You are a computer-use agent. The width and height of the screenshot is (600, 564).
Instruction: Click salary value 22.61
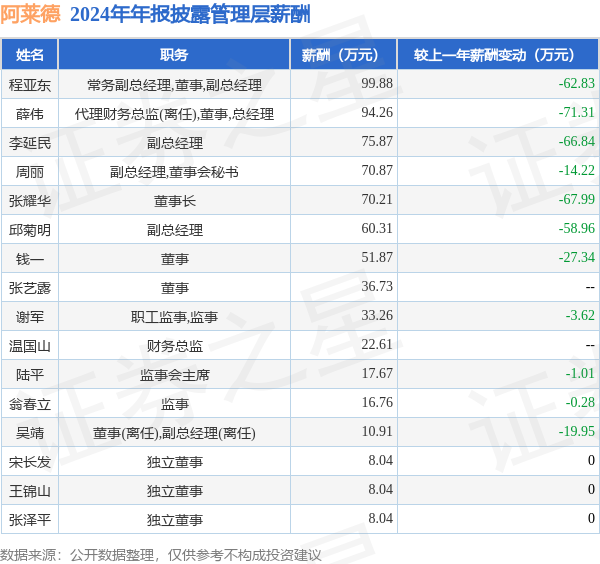click(x=377, y=344)
